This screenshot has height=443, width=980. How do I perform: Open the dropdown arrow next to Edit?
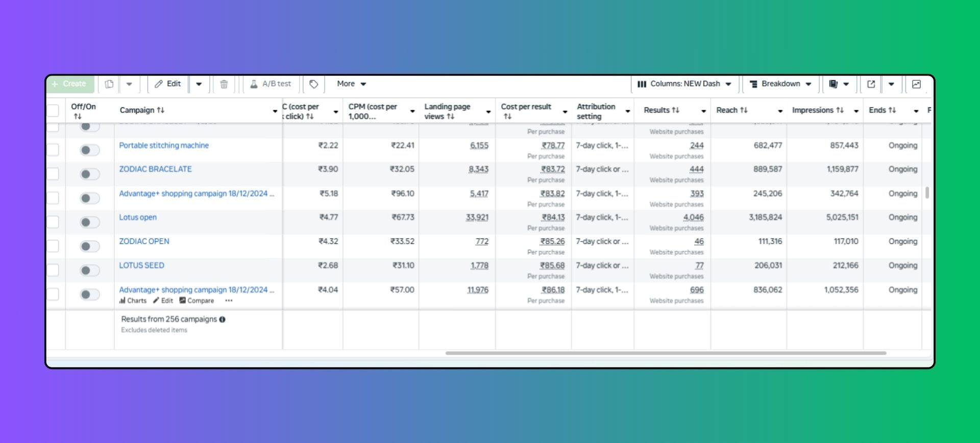coord(199,84)
